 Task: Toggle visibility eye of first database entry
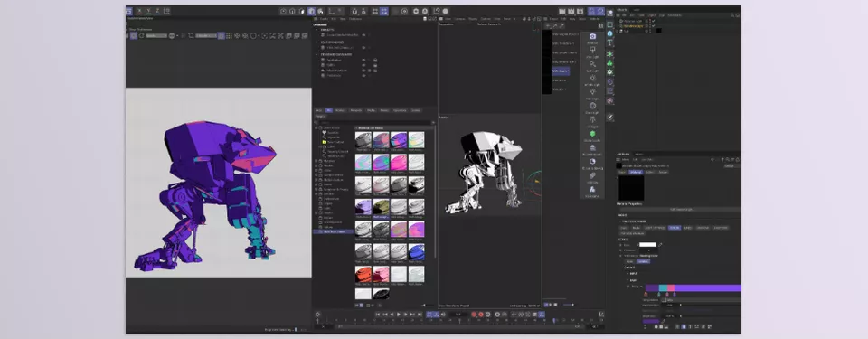point(363,35)
